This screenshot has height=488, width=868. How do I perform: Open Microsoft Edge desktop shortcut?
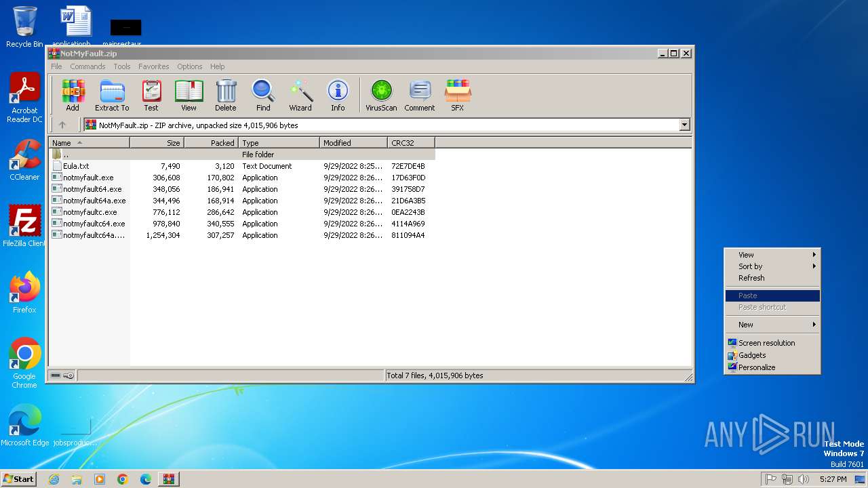point(24,426)
